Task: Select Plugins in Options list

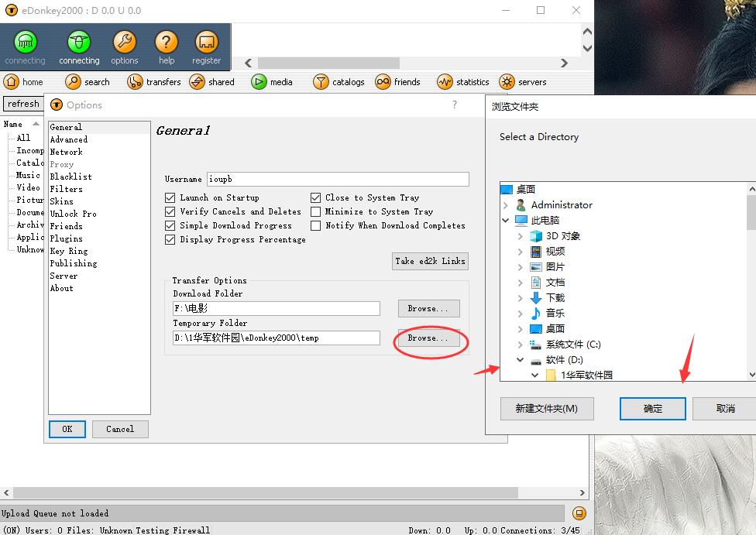Action: click(x=66, y=238)
